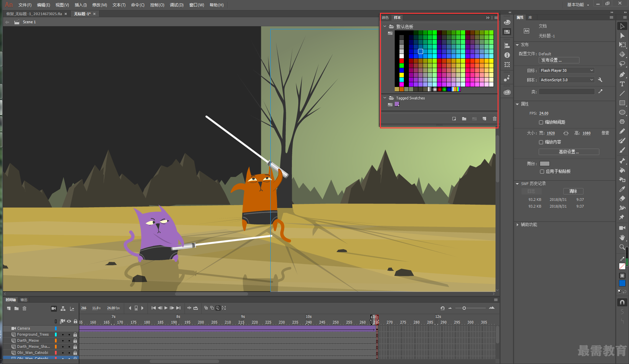629x364 pixels.
Task: Click the new layer icon in timeline
Action: [x=9, y=308]
